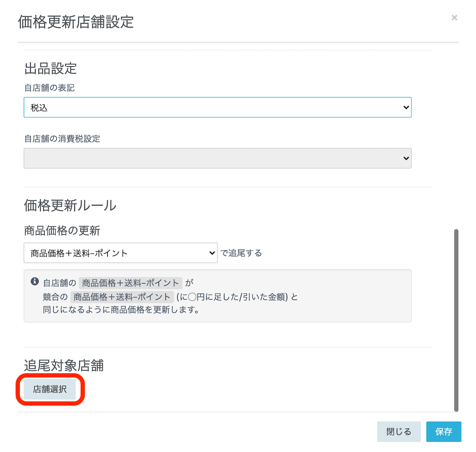Close the 価格更新店舗設定 dialog with the × icon
Image resolution: width=476 pixels, height=452 pixels.
pos(454,18)
